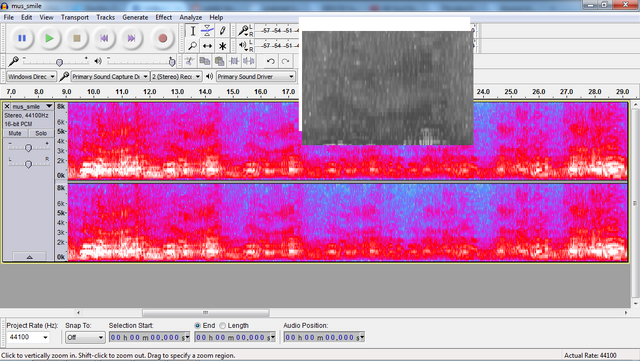Screen dimensions: 640x361
Task: Select the Length radio button
Action: pos(222,325)
